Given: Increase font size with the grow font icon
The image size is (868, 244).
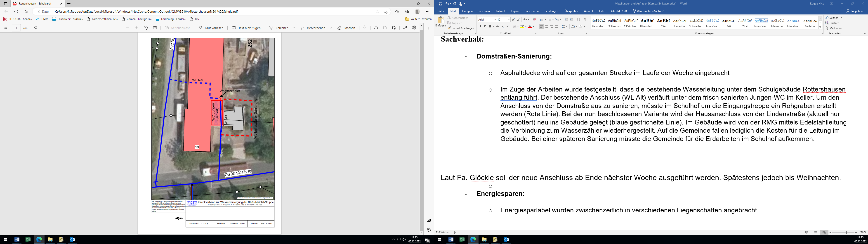Looking at the screenshot, I should pos(514,20).
